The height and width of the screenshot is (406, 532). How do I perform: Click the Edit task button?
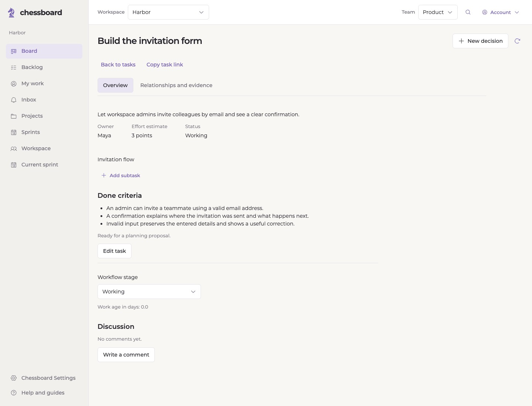tap(115, 251)
